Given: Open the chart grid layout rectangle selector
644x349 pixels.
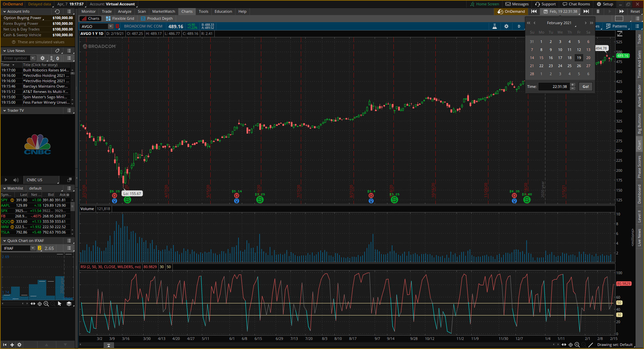Looking at the screenshot, I should [x=619, y=18].
